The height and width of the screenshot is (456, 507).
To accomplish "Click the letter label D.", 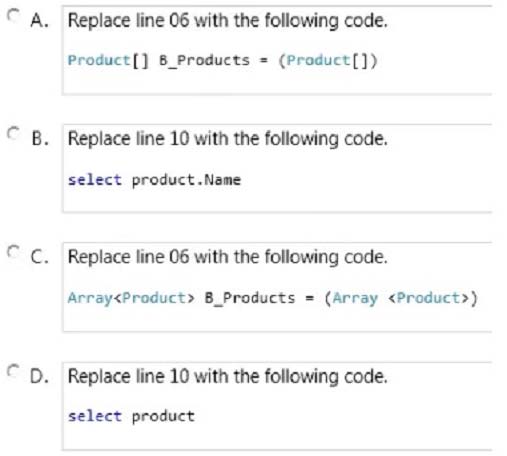I will point(39,376).
